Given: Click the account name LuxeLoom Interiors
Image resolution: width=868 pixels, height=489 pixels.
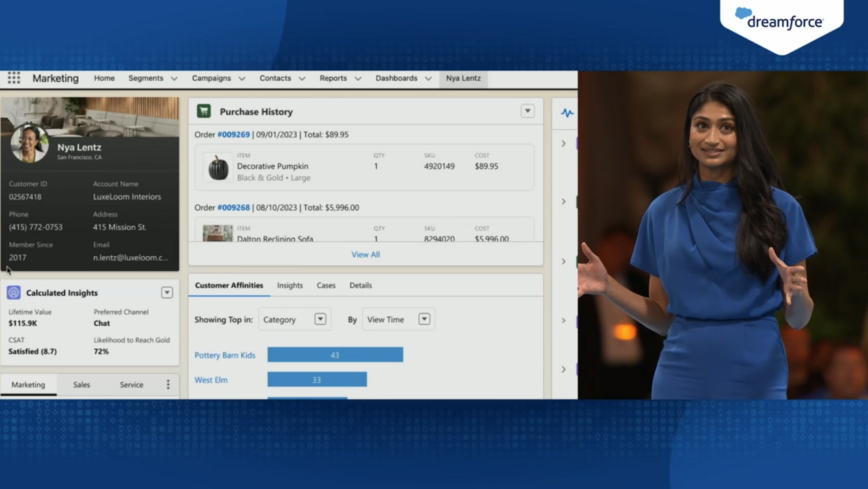Looking at the screenshot, I should click(x=127, y=197).
